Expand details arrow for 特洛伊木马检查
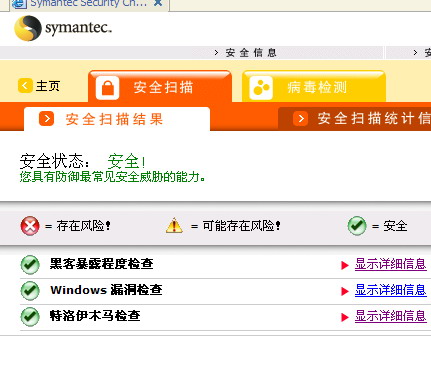The image size is (431, 384). [x=345, y=317]
